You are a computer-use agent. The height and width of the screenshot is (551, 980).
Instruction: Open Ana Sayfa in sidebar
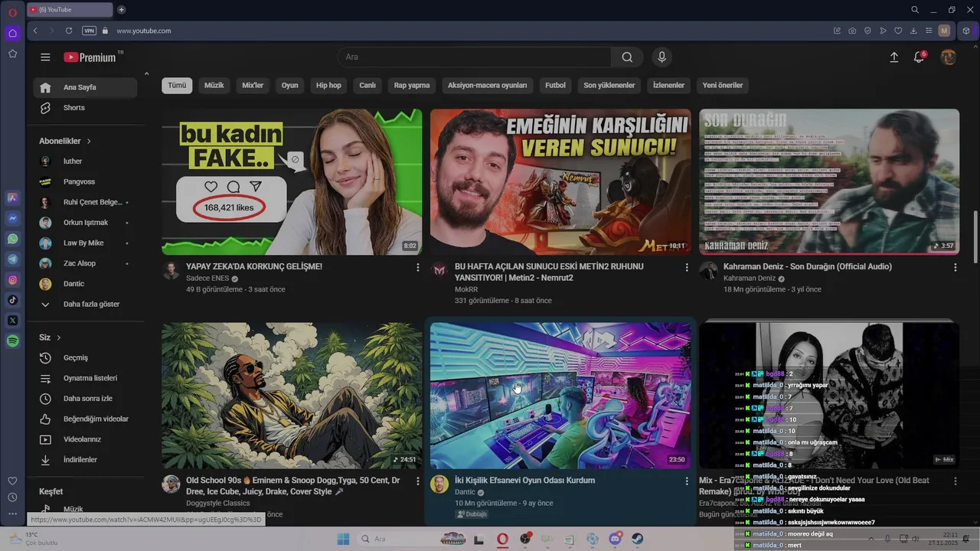tap(85, 87)
